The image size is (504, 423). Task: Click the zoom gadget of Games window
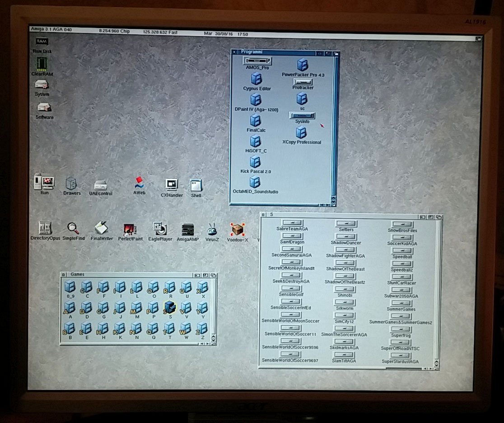tap(205, 275)
